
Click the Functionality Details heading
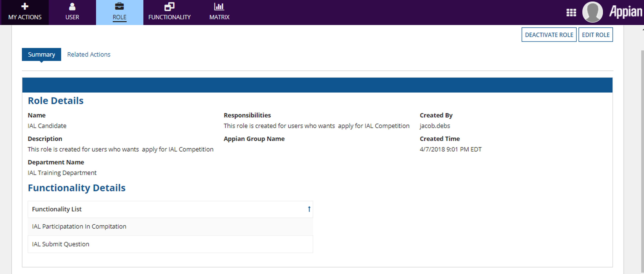(x=76, y=188)
